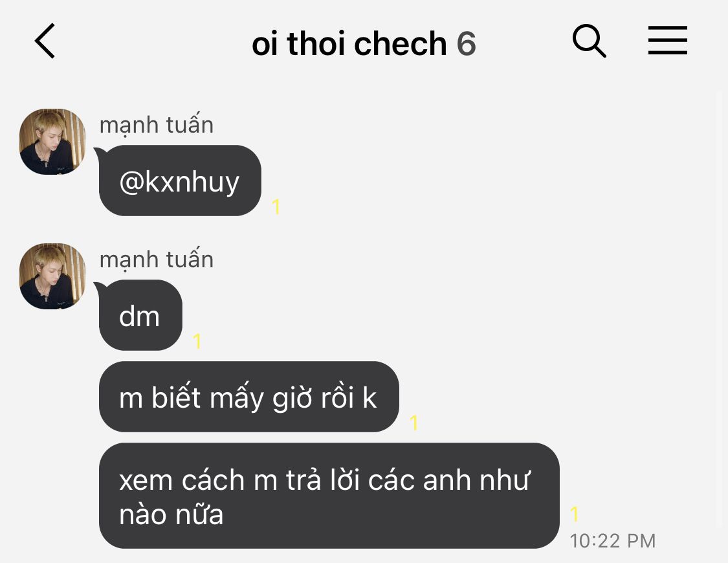Viewport: 728px width, 563px height.
Task: Open the hamburger menu icon
Action: tap(668, 40)
